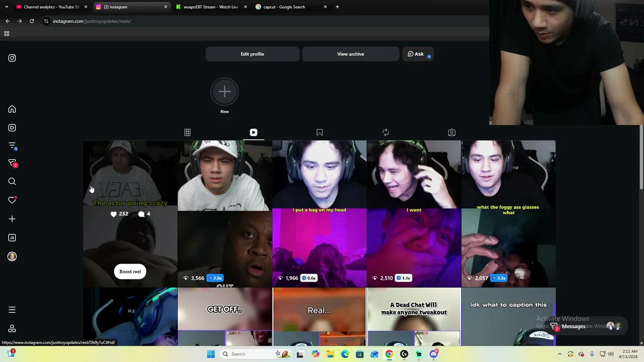
Task: Click the 0.6x badge on the 1,966 reel
Action: point(309,278)
